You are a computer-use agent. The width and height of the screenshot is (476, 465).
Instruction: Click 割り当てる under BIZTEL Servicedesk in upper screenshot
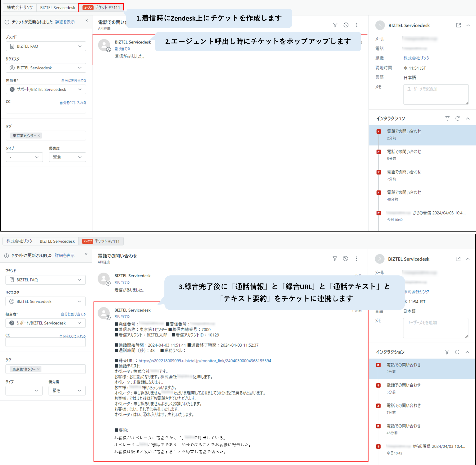click(122, 49)
